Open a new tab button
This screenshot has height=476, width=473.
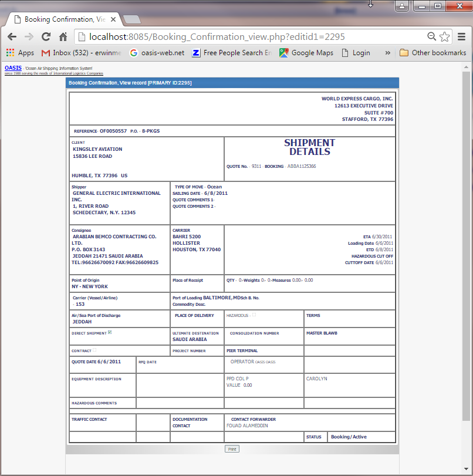[x=132, y=19]
